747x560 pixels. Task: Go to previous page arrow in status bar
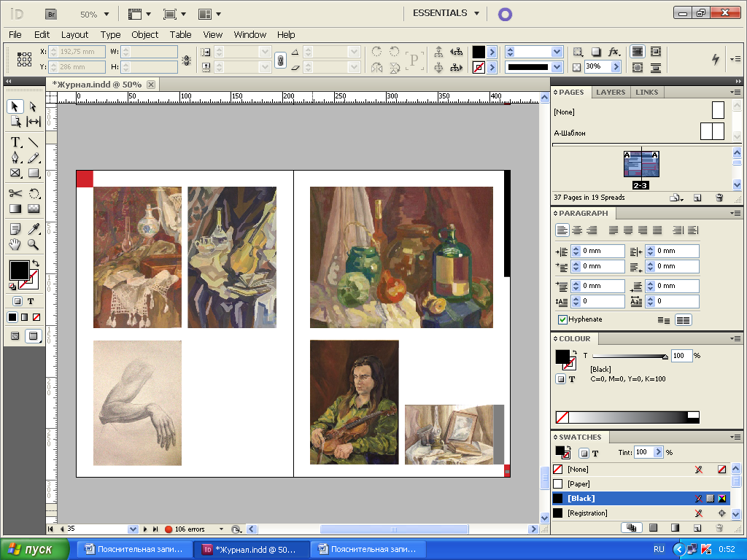point(62,529)
